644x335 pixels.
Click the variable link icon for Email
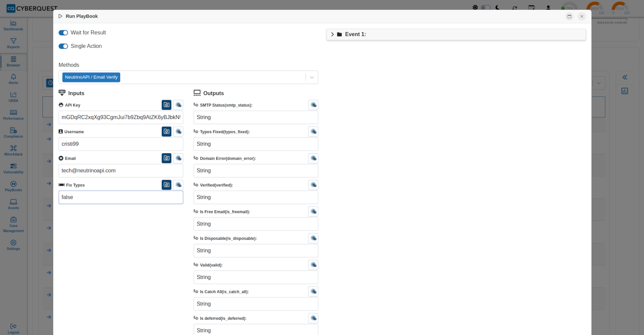click(x=178, y=158)
